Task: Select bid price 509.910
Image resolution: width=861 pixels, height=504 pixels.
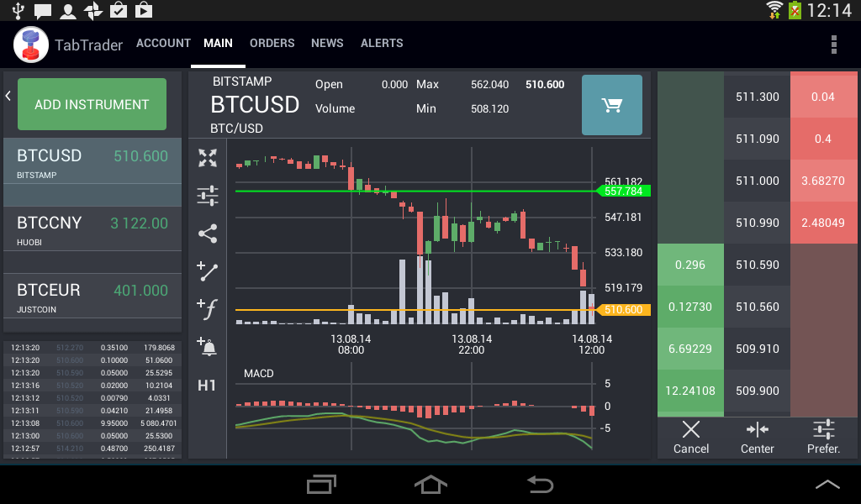Action: point(758,349)
